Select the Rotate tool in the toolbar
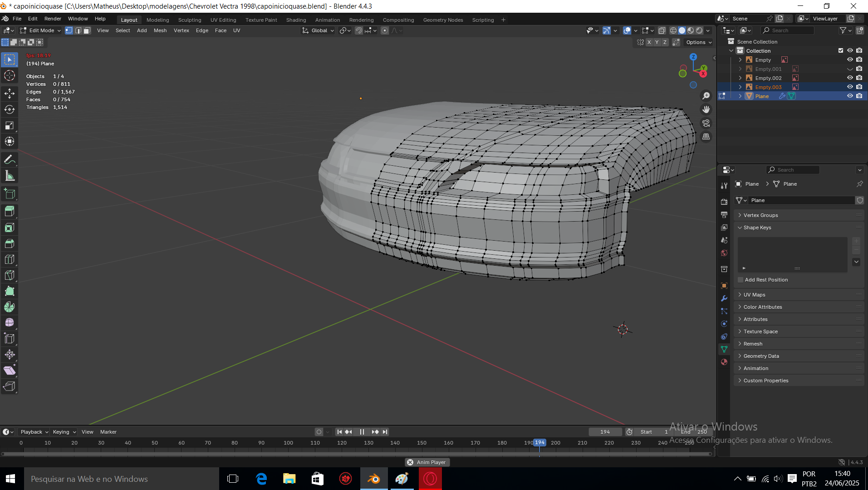The image size is (868, 490). click(x=10, y=109)
